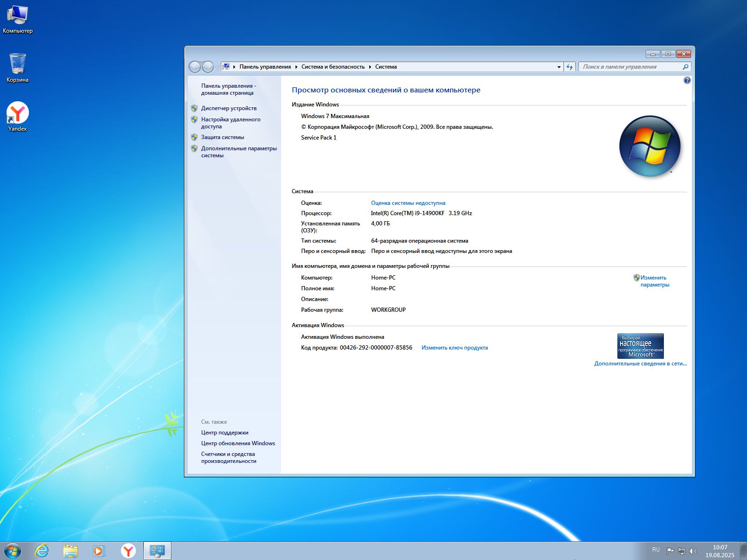Click Оценка системы недоступна link
Image resolution: width=747 pixels, height=560 pixels.
pos(408,203)
